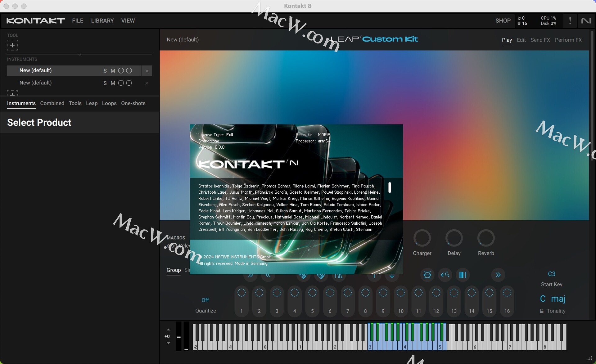Screen dimensions: 596x364
Task: Click the KONTAKT logo in the header
Action: (36, 21)
